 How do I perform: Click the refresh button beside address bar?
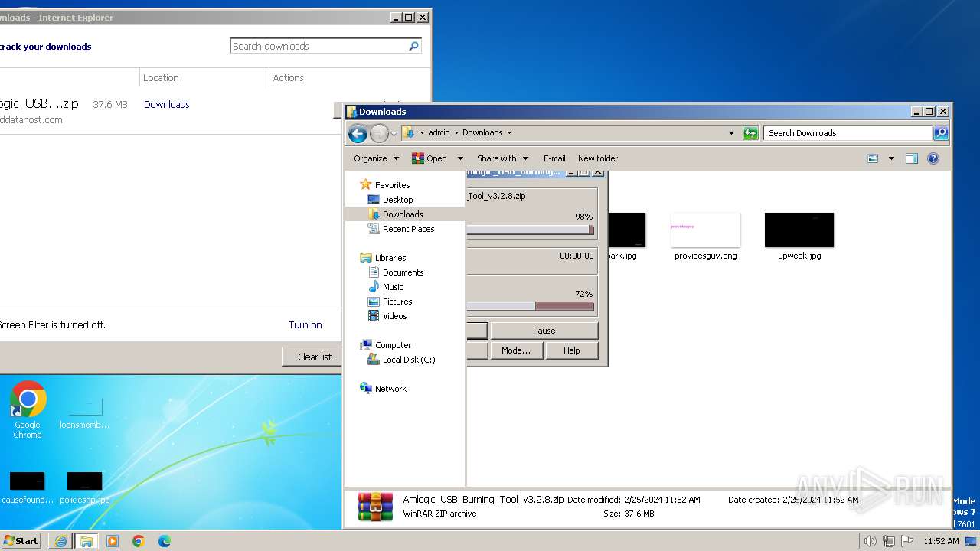(x=751, y=133)
